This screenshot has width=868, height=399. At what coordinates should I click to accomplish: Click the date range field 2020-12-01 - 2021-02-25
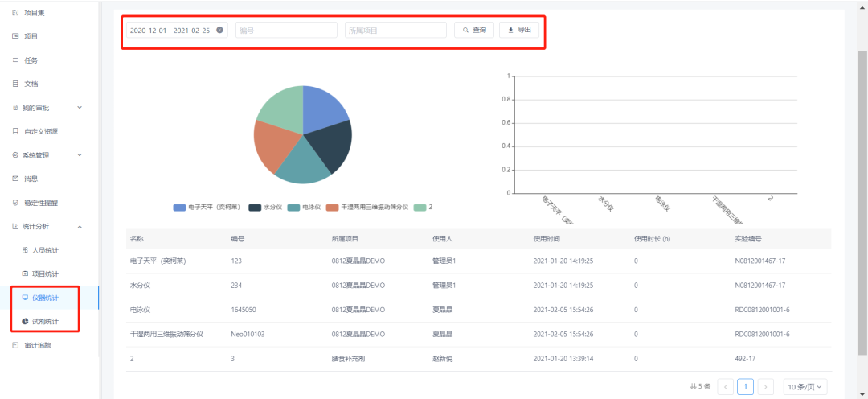pyautogui.click(x=177, y=30)
